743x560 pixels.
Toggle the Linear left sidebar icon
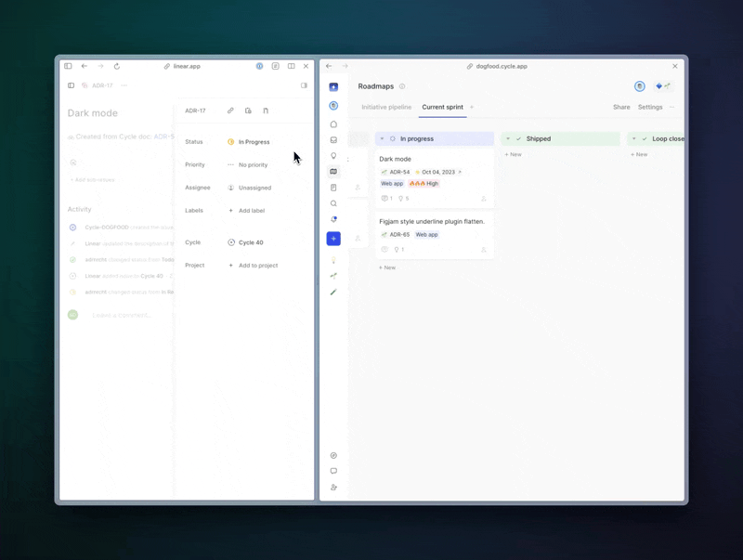point(71,85)
